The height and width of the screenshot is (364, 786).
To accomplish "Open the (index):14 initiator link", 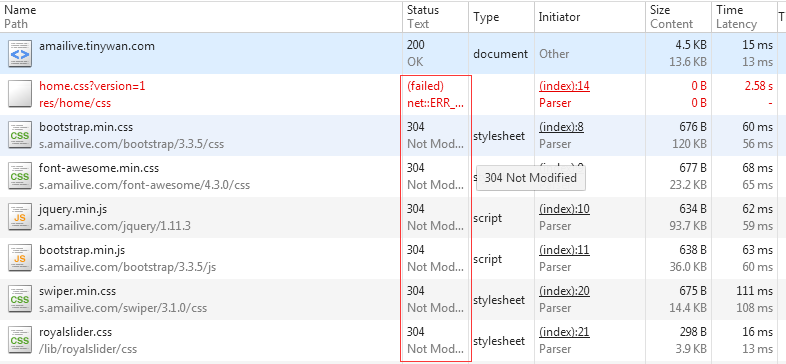I will 564,86.
